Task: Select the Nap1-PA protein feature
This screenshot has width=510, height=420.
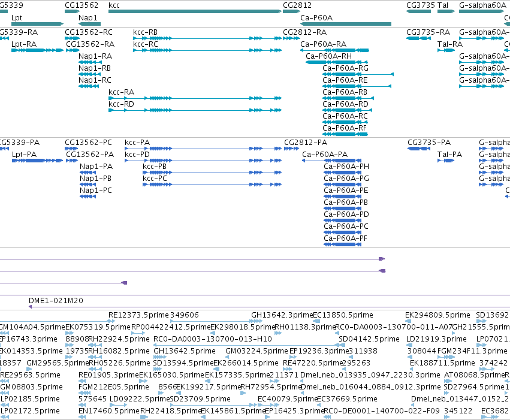Action: [x=88, y=173]
